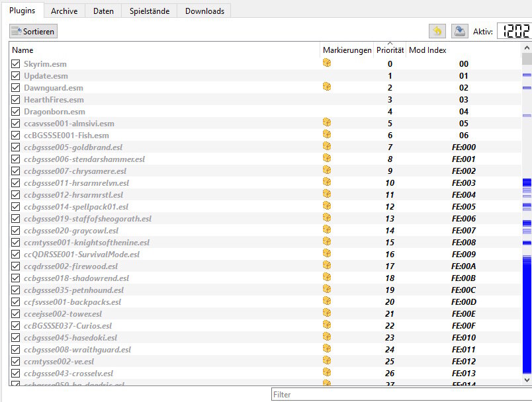Click the flag icon in ccbgssse005-goldbrand.esl row
This screenshot has width=532, height=402.
(x=327, y=146)
